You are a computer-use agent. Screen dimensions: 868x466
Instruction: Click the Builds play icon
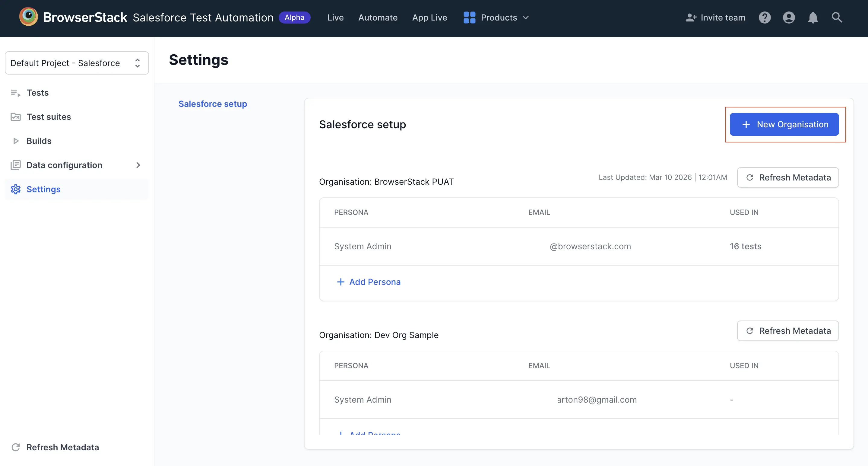15,141
